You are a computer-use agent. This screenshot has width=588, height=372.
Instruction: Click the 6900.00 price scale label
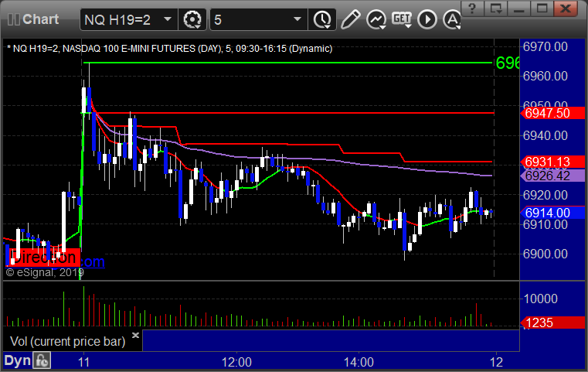[546, 254]
